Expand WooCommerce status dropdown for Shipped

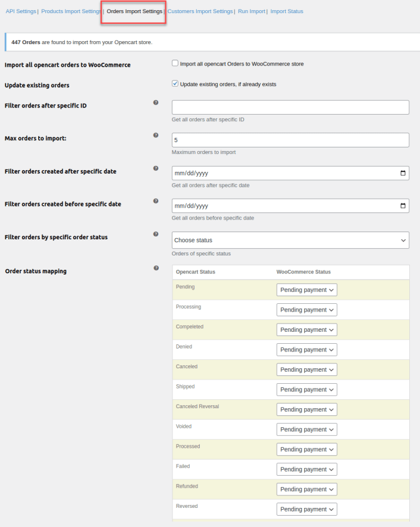pos(307,389)
